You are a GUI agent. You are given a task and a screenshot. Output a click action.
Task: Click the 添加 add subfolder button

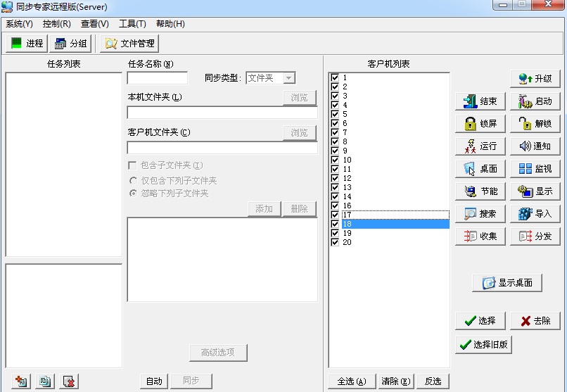264,209
